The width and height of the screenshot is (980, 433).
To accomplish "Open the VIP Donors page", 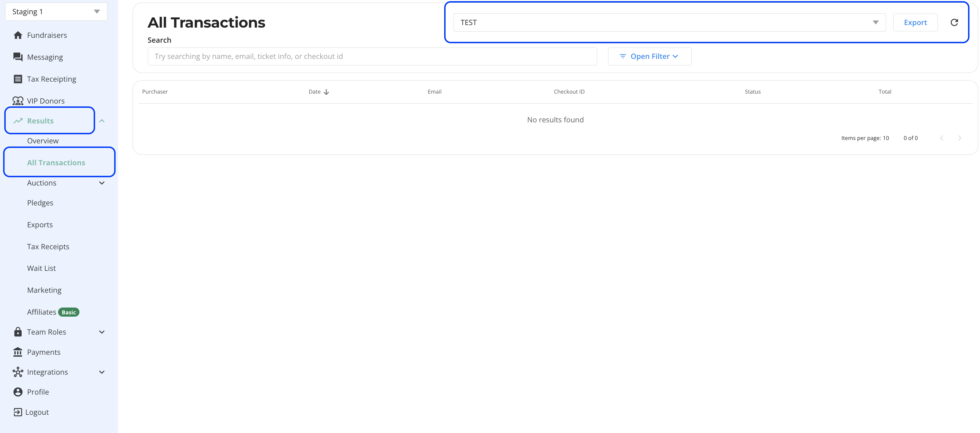I will 46,101.
